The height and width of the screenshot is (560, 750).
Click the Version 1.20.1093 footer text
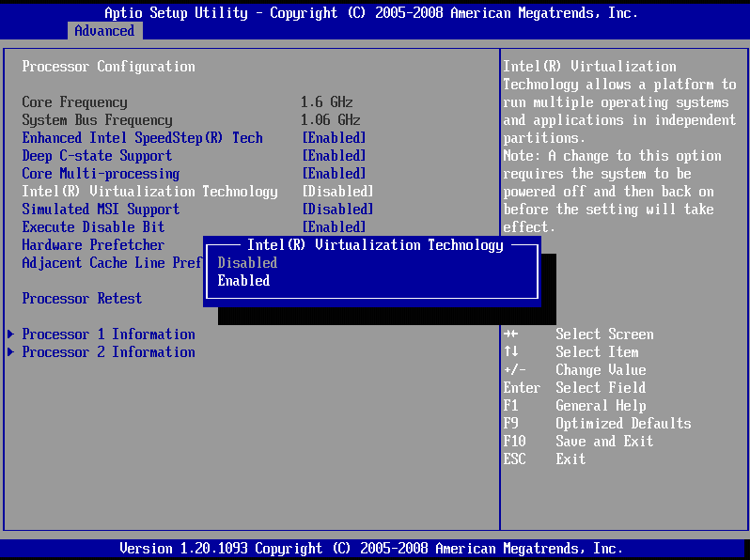[371, 549]
